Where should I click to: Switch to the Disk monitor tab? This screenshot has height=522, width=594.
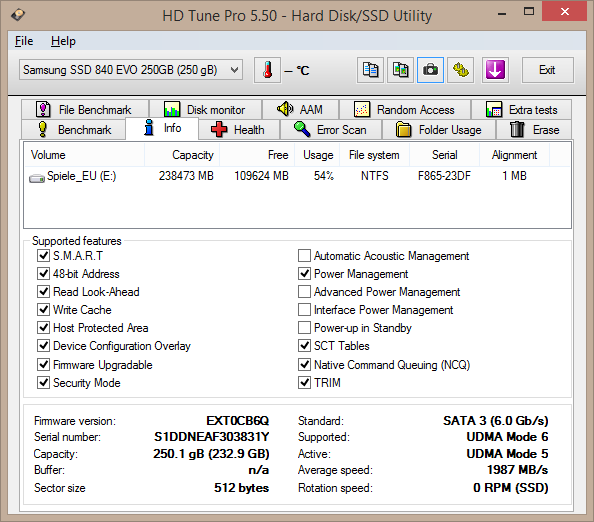205,109
